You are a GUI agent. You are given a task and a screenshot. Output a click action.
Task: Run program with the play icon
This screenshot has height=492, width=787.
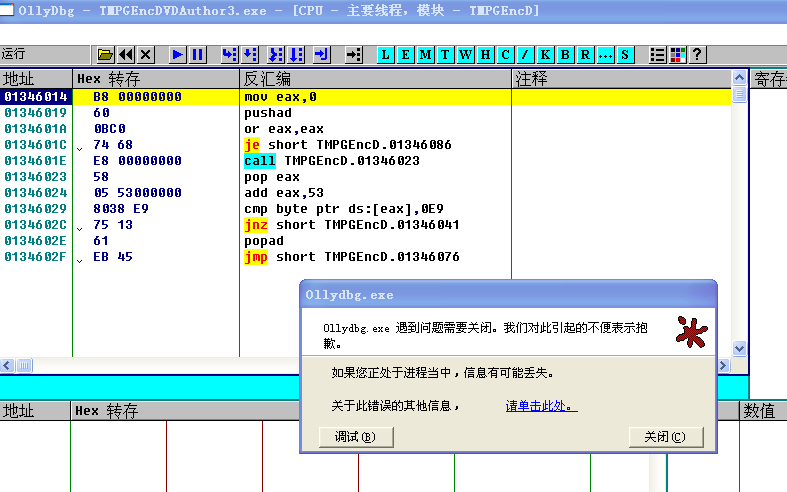pos(177,54)
